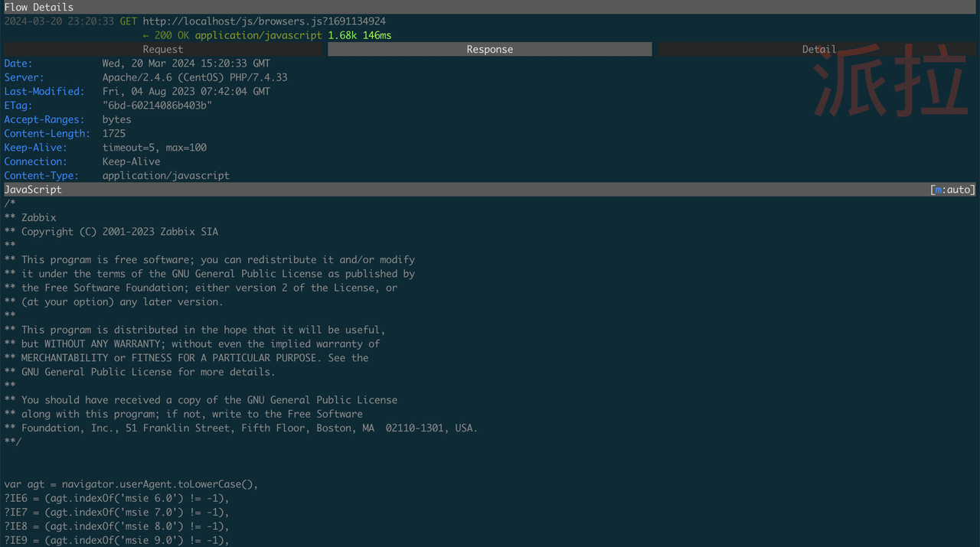Click the Content-Length value 1725
This screenshot has height=547, width=980.
114,133
